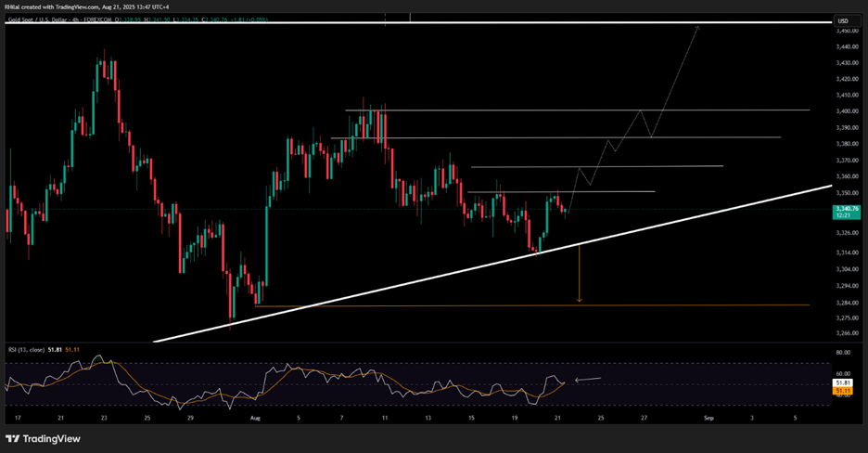Screen dimensions: 868x453
Task: Click the 19 date label on time axis
Action: 515,418
